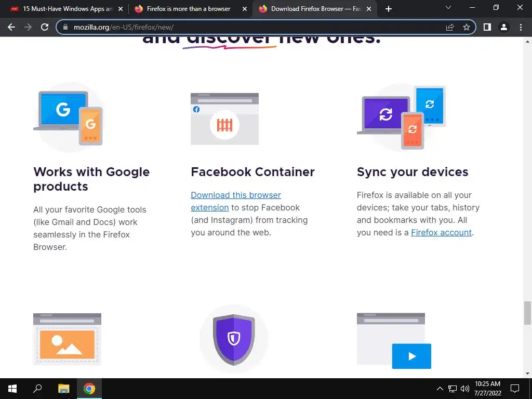Image resolution: width=532 pixels, height=399 pixels.
Task: Reload the current page
Action: click(x=45, y=27)
